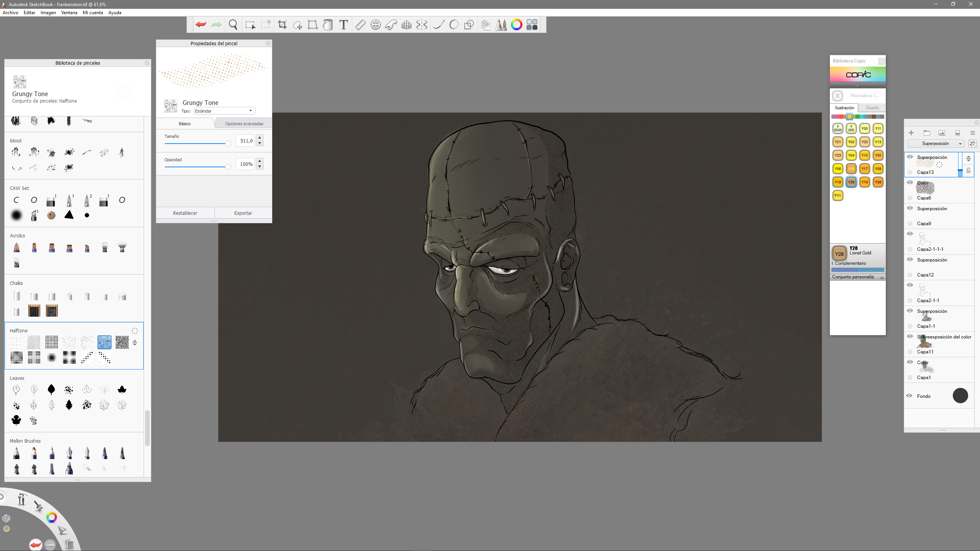Click the red Undo arrow in the toolbar

201,25
